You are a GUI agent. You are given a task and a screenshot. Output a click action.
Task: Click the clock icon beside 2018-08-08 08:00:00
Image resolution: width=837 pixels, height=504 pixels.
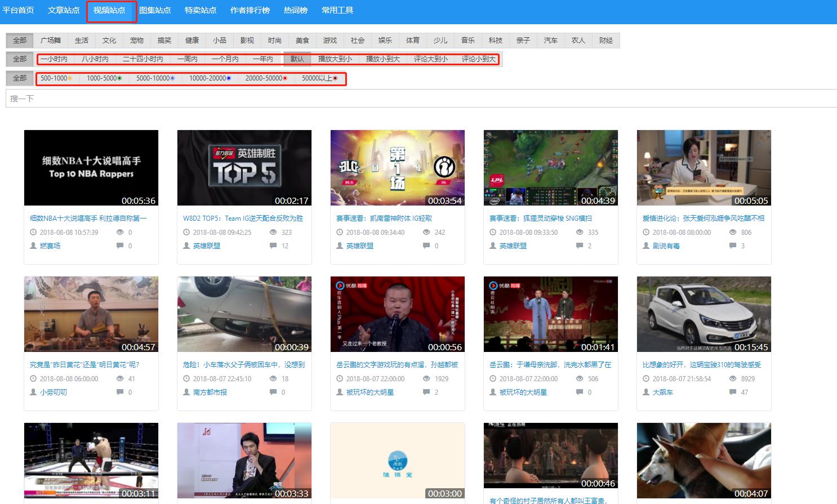[646, 232]
